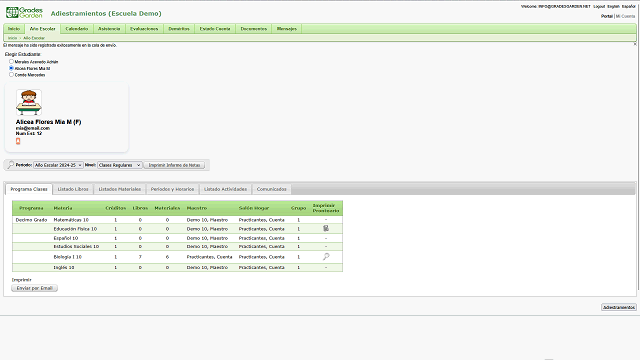Click the Inglés 10 subject cell

(64, 267)
